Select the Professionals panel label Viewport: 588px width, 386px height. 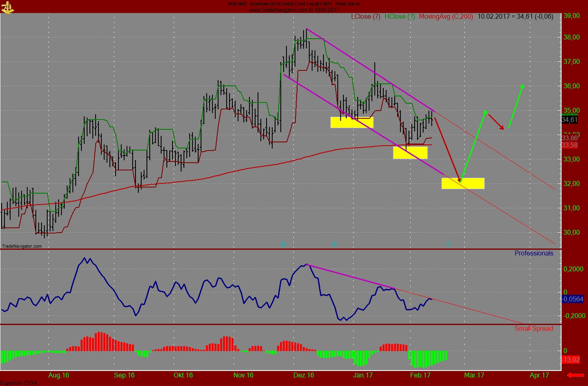(x=533, y=253)
